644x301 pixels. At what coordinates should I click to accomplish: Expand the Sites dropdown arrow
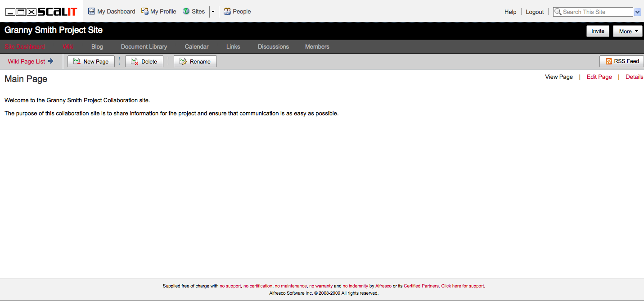213,12
